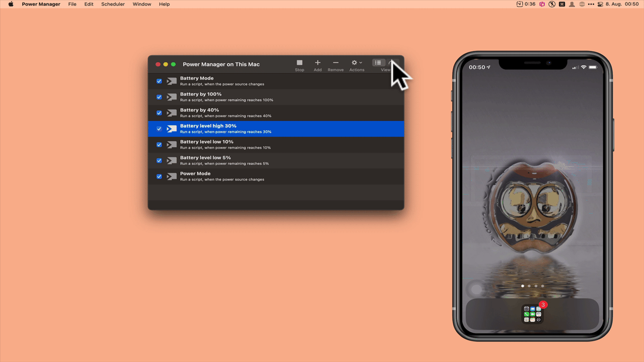Image resolution: width=644 pixels, height=362 pixels.
Task: Tap the 00:50 time on iPhone
Action: [477, 67]
